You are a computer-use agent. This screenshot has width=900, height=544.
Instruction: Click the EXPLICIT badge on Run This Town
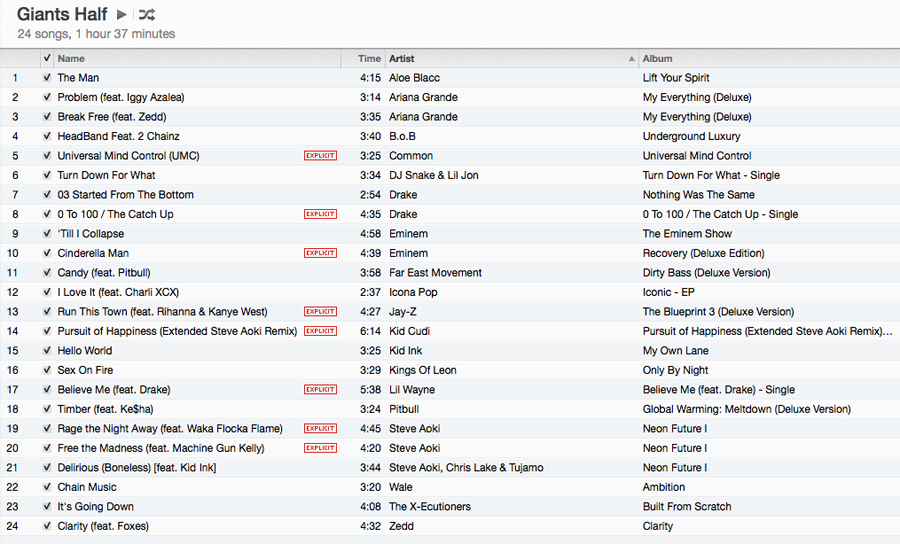tap(320, 312)
